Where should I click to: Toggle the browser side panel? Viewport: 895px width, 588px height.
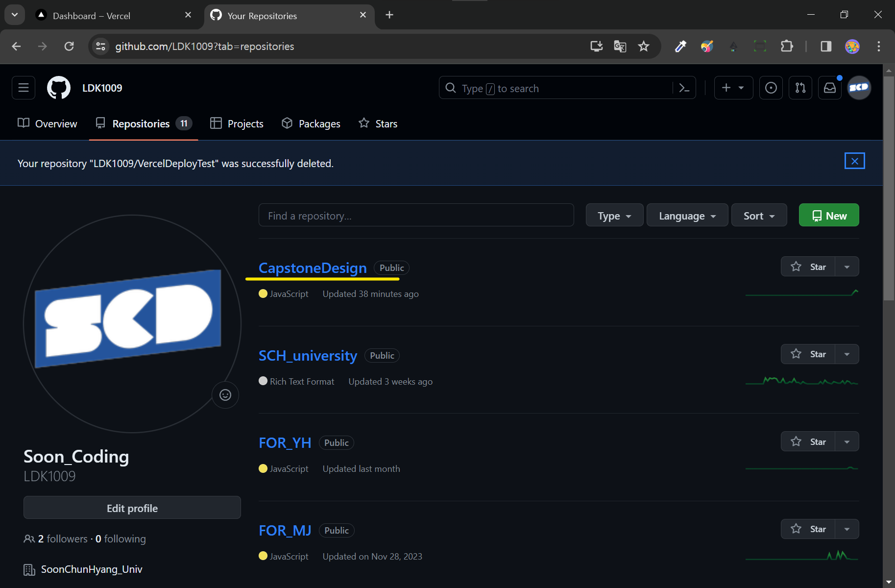(826, 46)
